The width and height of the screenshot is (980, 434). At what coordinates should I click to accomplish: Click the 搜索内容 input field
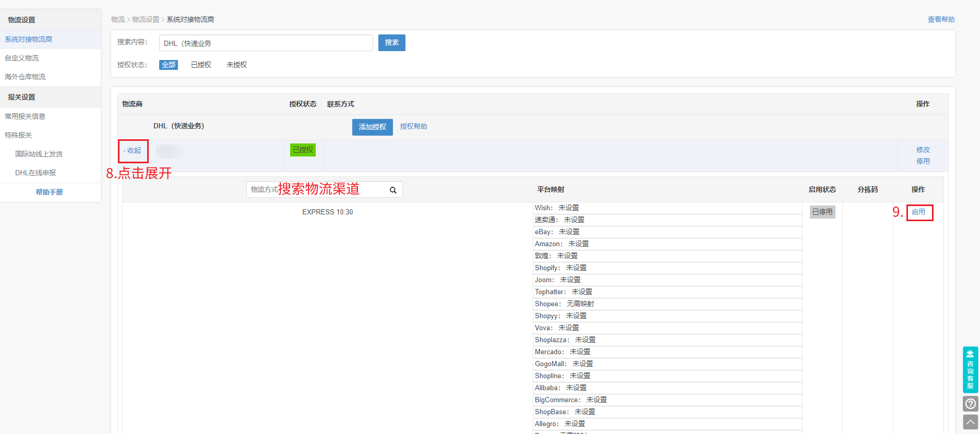266,43
